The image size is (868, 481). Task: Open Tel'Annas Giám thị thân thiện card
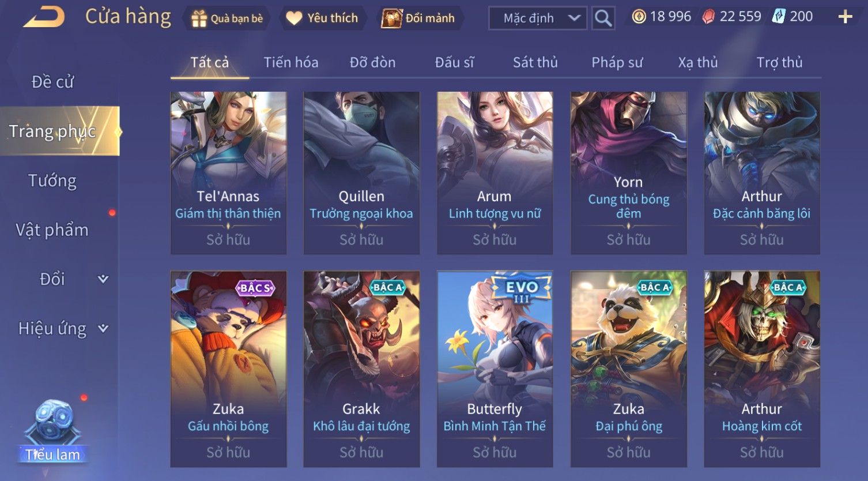[x=228, y=173]
